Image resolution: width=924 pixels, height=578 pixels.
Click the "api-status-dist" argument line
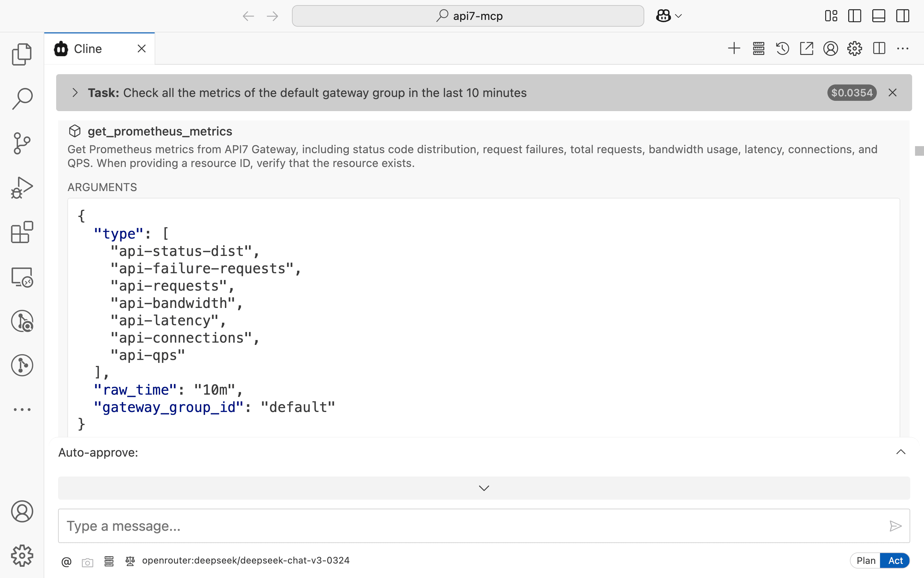pyautogui.click(x=185, y=251)
